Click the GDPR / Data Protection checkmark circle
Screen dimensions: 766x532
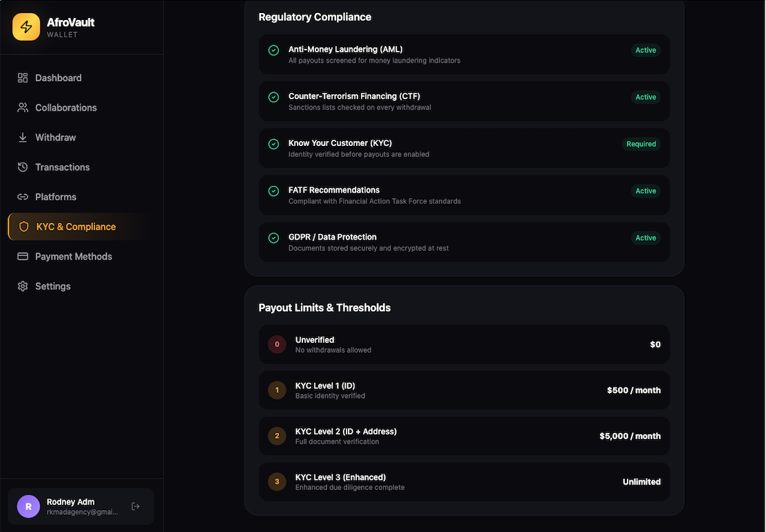[x=273, y=237]
